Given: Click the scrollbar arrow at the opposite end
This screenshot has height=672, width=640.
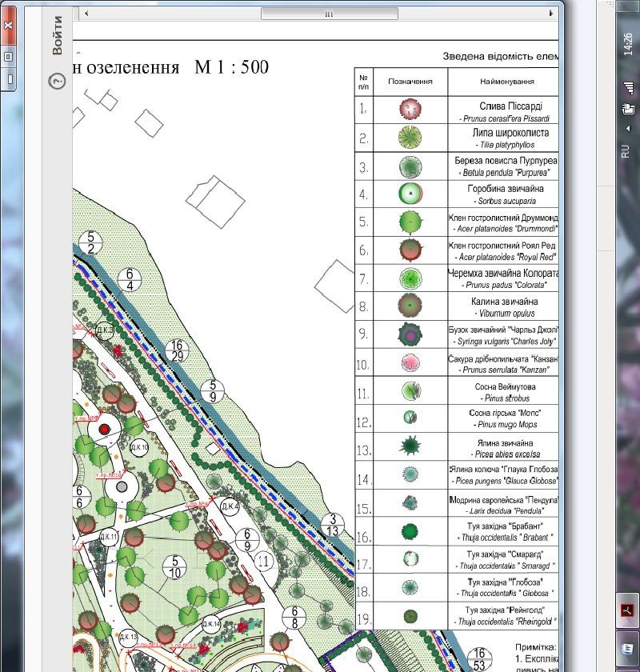Looking at the screenshot, I should (x=550, y=14).
